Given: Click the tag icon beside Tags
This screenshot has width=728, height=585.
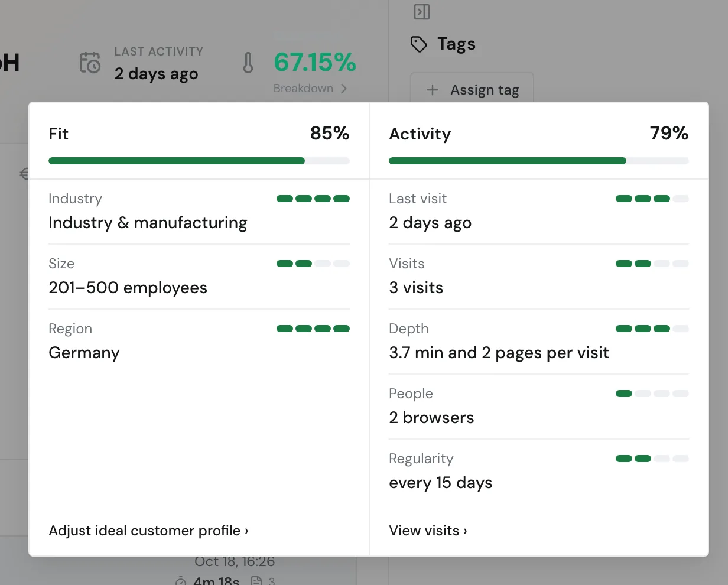Looking at the screenshot, I should click(x=419, y=44).
